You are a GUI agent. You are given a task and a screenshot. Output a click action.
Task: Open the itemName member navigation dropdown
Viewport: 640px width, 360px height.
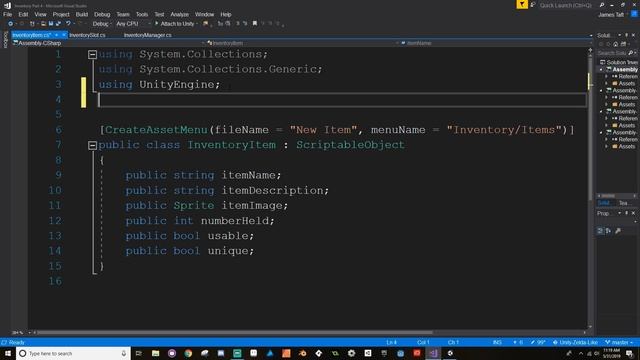click(496, 43)
